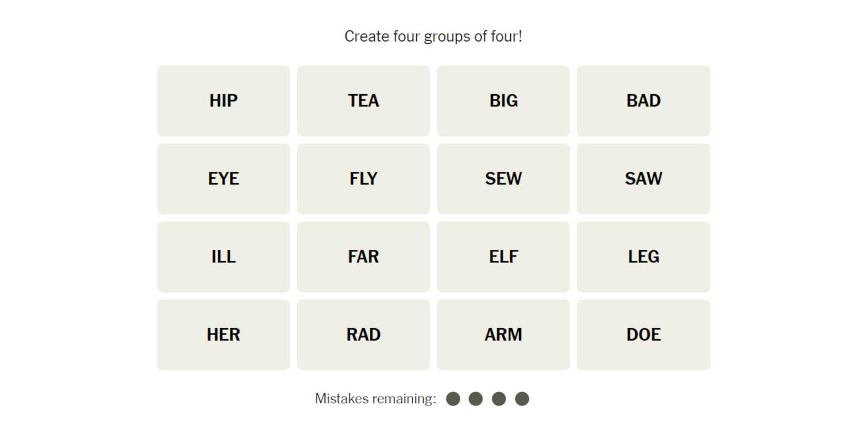This screenshot has height=434, width=868.
Task: Select the EYE tile
Action: click(x=223, y=178)
